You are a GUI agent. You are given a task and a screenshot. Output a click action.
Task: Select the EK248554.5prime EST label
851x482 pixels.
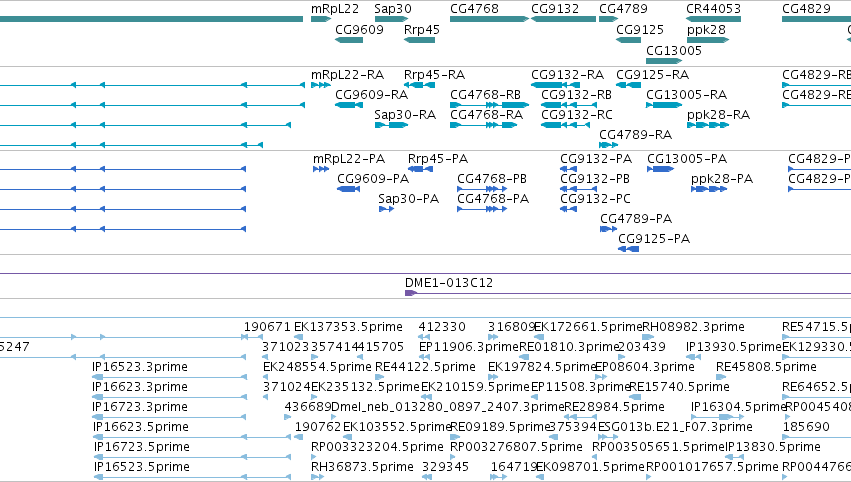[x=317, y=366]
